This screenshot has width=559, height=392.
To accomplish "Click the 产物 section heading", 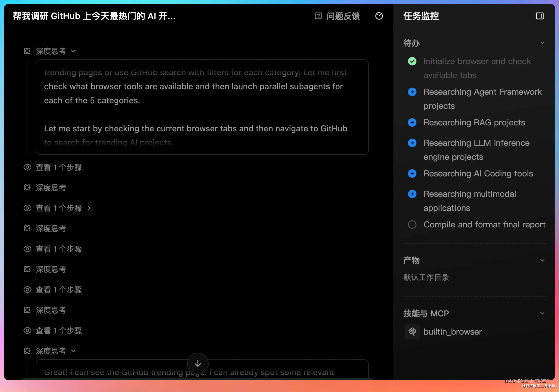I will [411, 260].
